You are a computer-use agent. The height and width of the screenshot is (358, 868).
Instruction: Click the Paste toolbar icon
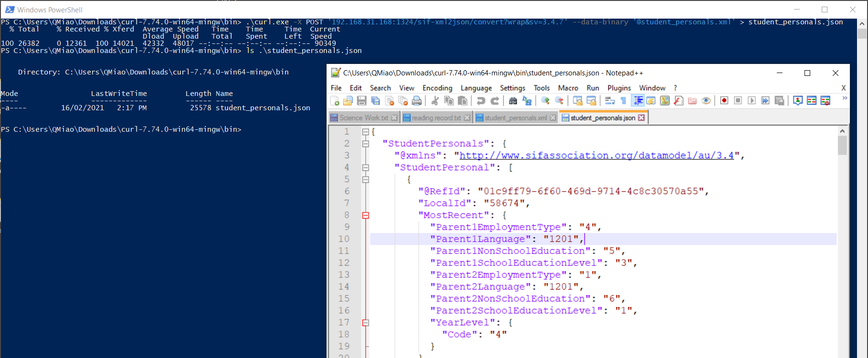(x=463, y=101)
